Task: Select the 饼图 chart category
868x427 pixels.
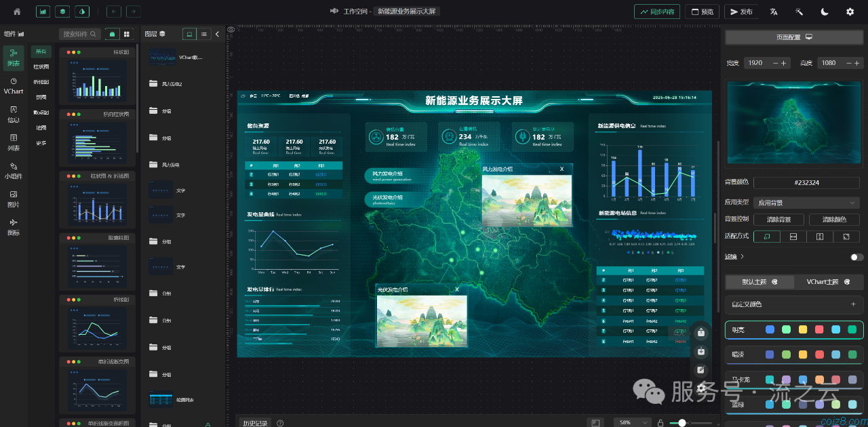Action: [41, 97]
